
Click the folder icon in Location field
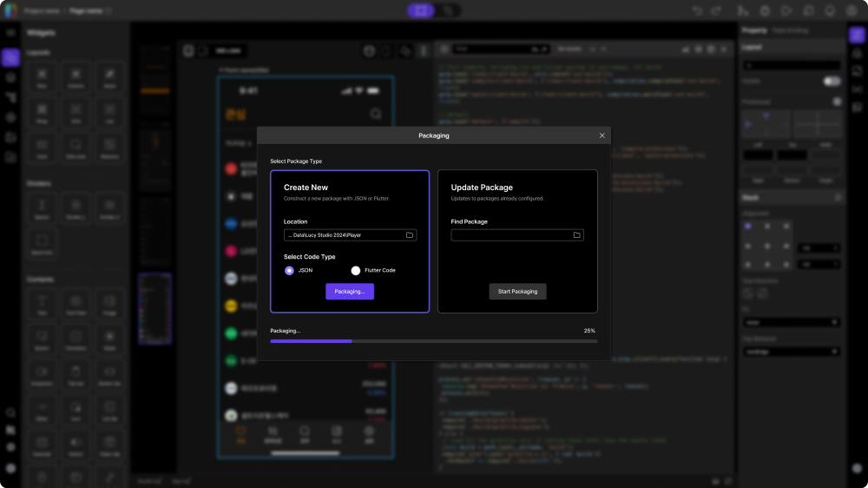(x=410, y=235)
